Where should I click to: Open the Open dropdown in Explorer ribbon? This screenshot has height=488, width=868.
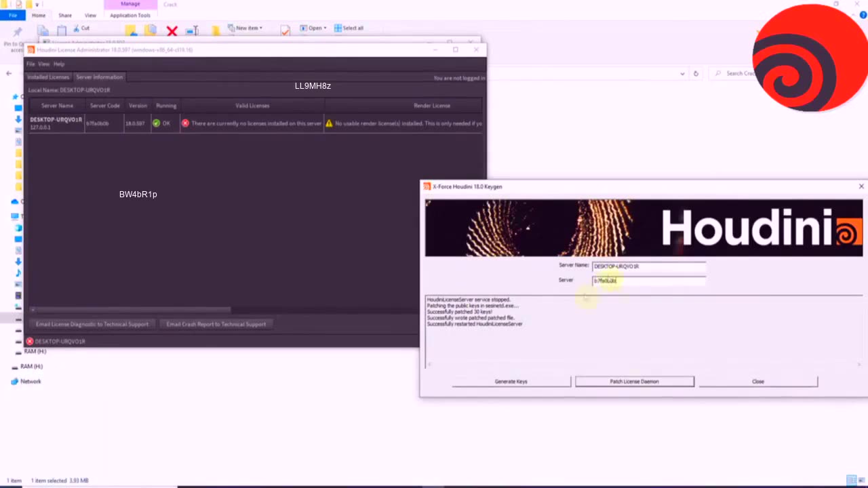coord(313,28)
